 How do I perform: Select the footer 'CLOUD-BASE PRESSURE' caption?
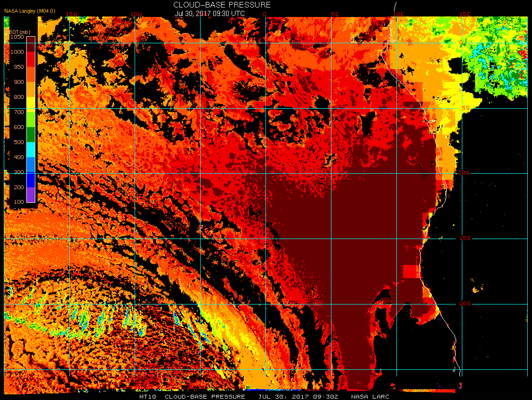pyautogui.click(x=205, y=397)
